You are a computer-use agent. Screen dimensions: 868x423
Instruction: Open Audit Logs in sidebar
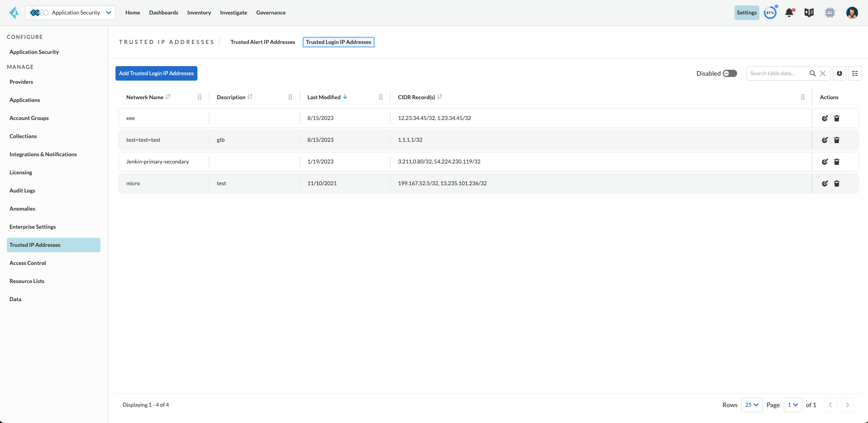(53, 191)
